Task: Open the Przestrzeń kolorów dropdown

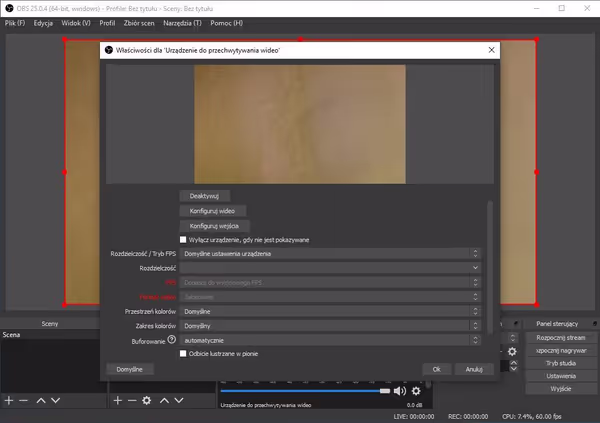Action: [330, 311]
